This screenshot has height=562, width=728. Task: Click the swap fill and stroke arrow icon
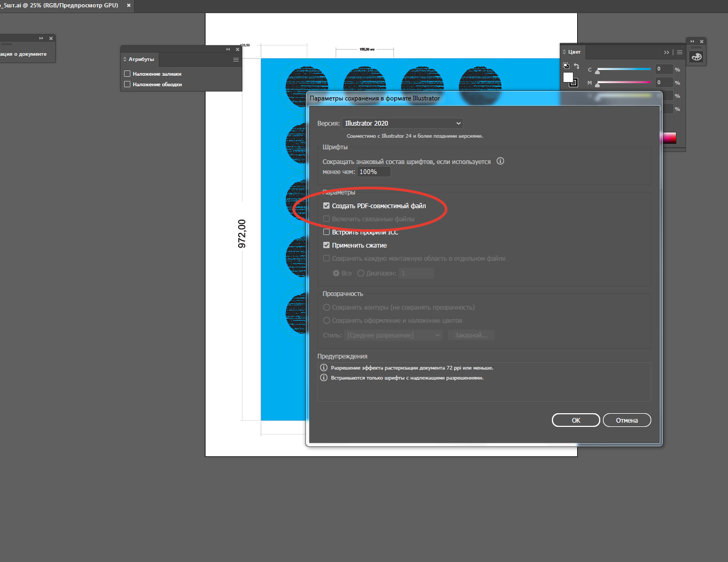[576, 66]
